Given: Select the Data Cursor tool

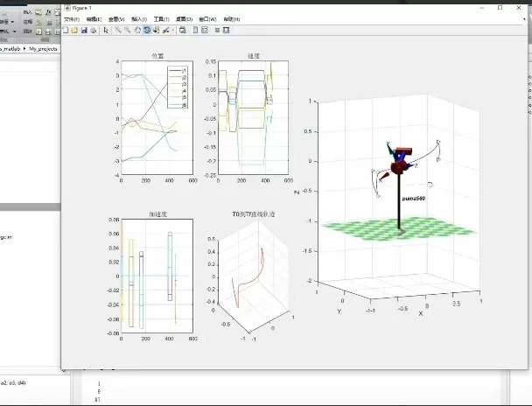Looking at the screenshot, I should coord(156,30).
